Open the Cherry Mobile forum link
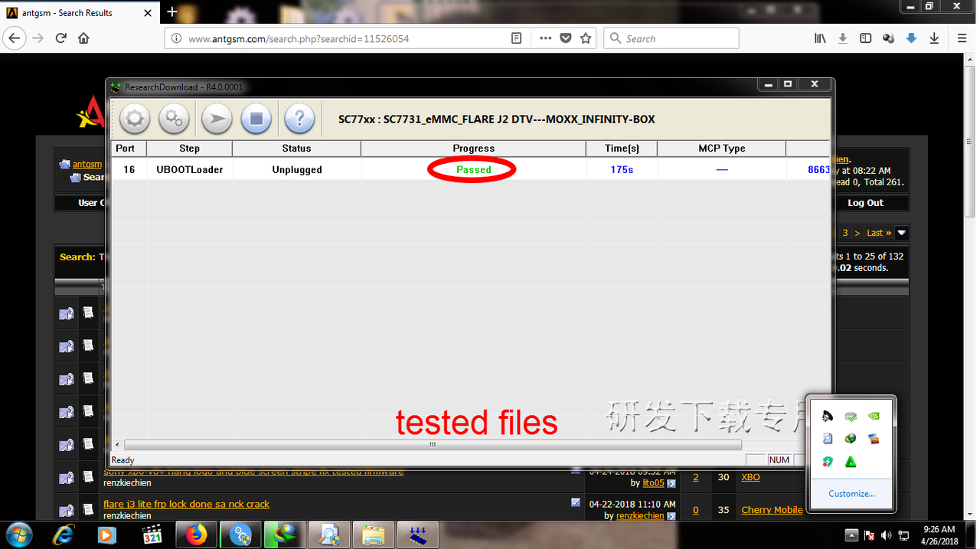Screen dimensions: 980x549 (772, 510)
